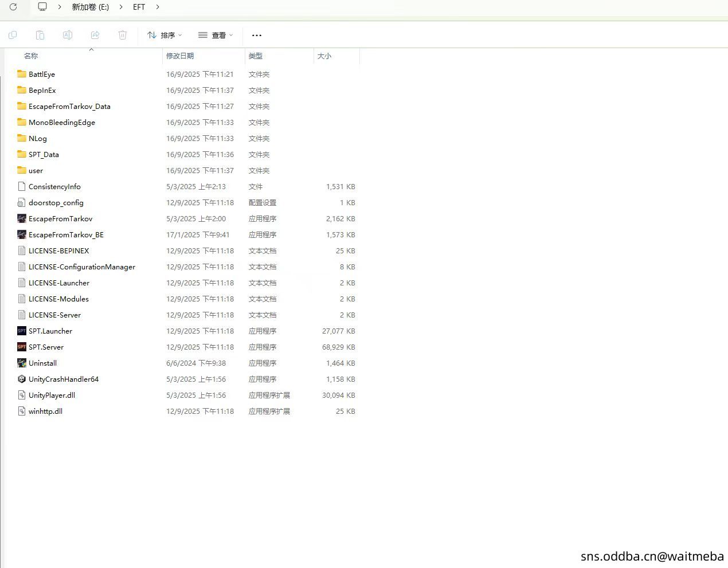Screen dimensions: 728x568
Task: Click the LICENSE-Server document icon
Action: pyautogui.click(x=22, y=315)
